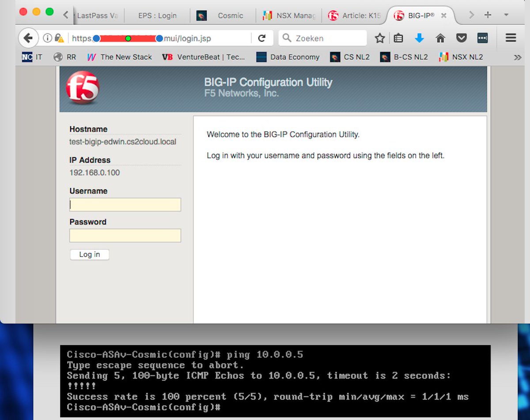Open the CS NL2 bookmark
Image resolution: width=530 pixels, height=420 pixels.
point(350,57)
